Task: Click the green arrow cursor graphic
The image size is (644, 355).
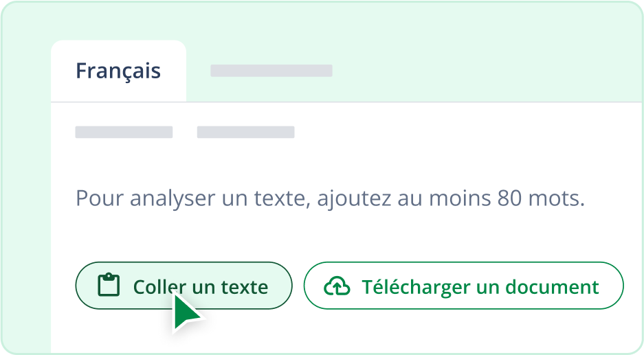Action: coord(186,314)
